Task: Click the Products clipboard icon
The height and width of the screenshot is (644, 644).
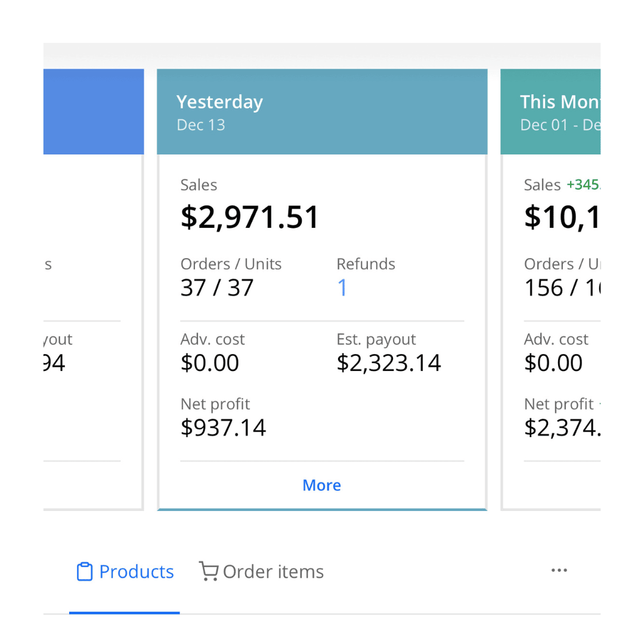Action: point(85,572)
